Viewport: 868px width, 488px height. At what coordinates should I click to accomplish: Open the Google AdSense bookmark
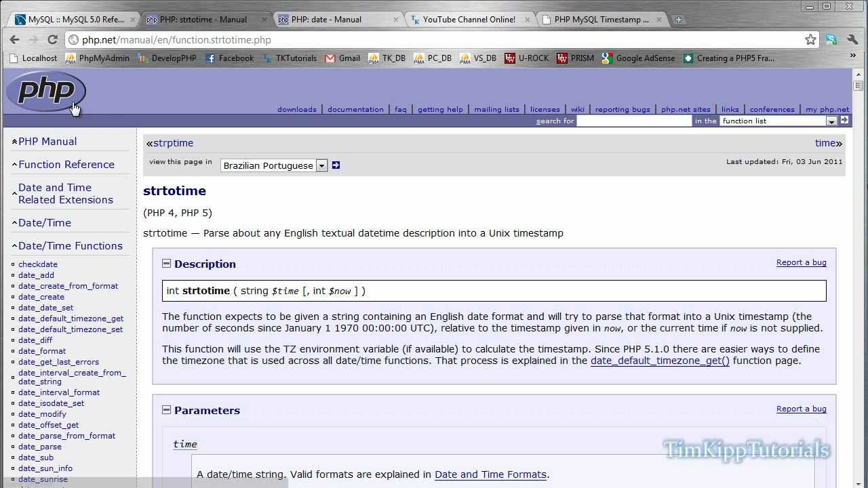pos(638,58)
